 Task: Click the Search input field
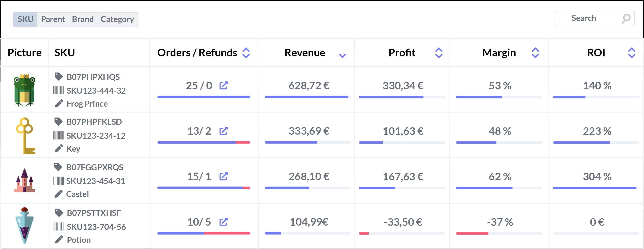coord(588,19)
